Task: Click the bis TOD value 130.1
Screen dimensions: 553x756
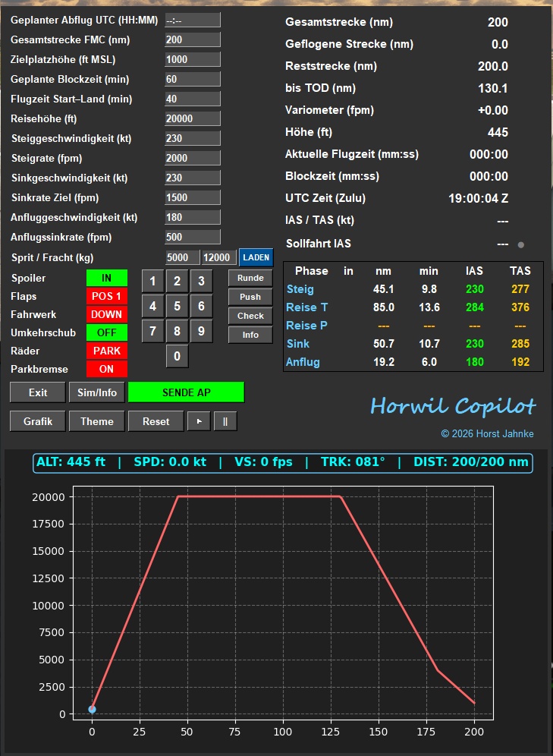Action: click(493, 89)
